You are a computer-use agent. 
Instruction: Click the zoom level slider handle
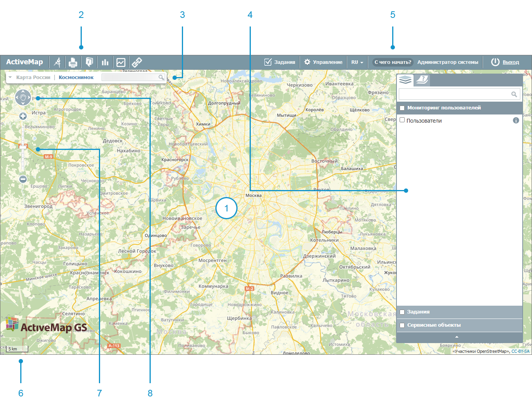click(x=23, y=147)
